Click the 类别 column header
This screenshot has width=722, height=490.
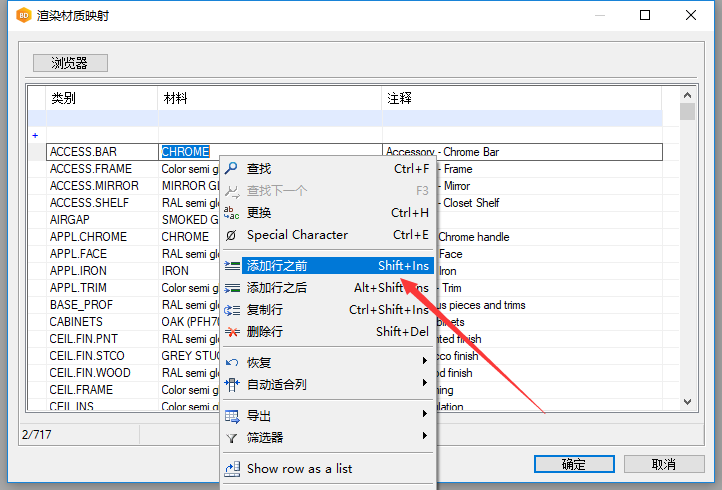pos(102,98)
